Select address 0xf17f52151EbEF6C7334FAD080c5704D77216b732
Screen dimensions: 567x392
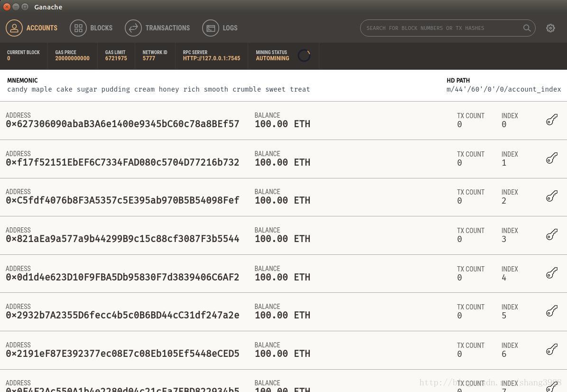[122, 162]
